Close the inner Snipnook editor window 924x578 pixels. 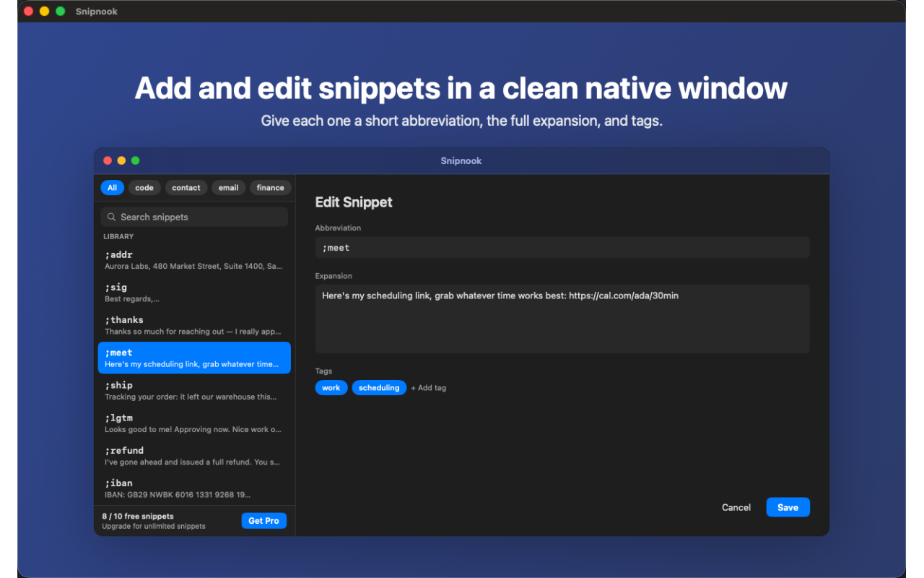point(108,160)
